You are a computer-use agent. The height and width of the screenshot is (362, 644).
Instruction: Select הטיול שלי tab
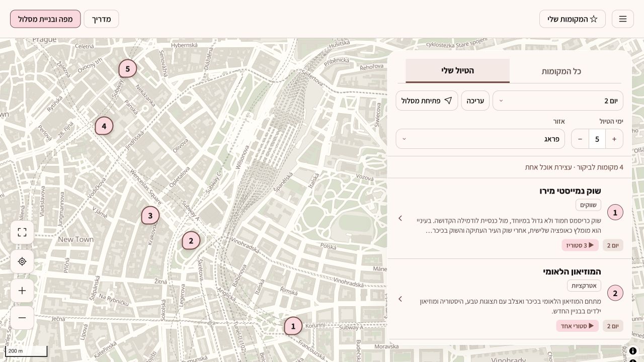point(457,71)
